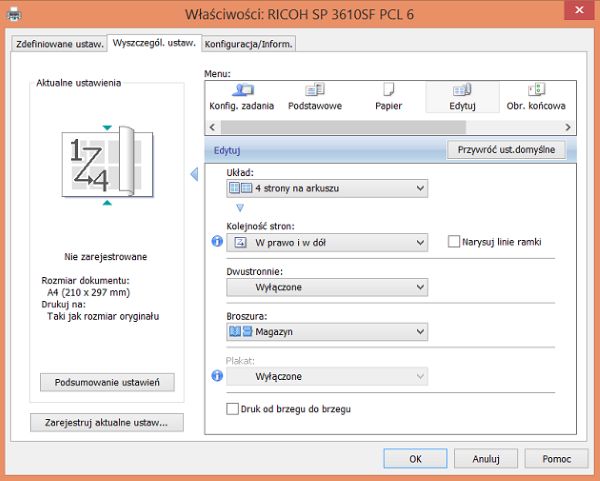Click 'A4 (210 x 297 mm)' text

[88, 293]
